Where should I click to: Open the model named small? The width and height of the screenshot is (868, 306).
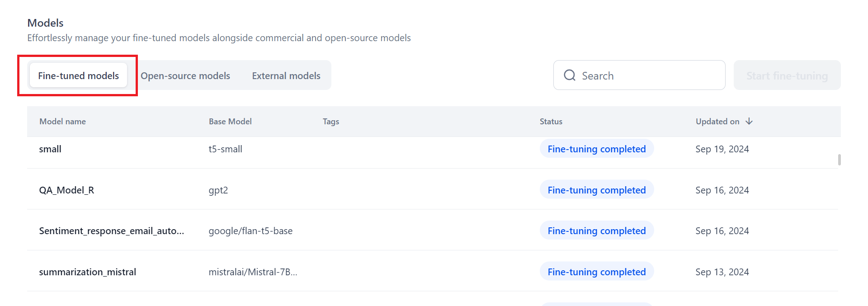(x=50, y=149)
